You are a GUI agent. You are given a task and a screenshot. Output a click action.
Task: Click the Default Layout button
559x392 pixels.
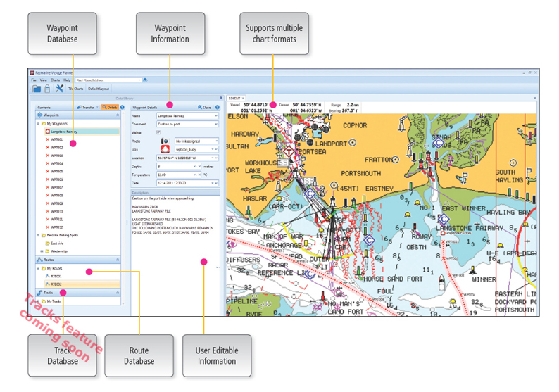(x=99, y=89)
